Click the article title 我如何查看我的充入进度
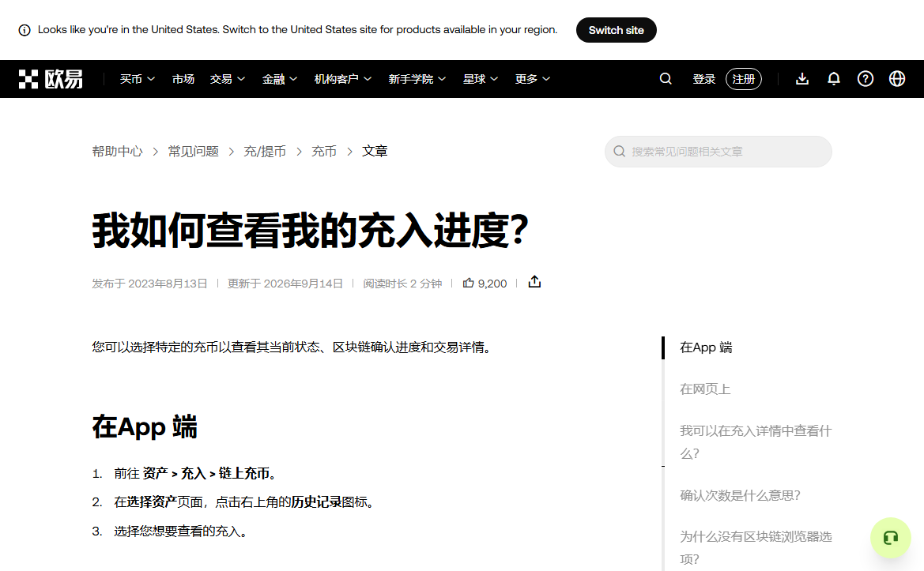The height and width of the screenshot is (571, 924). point(310,230)
